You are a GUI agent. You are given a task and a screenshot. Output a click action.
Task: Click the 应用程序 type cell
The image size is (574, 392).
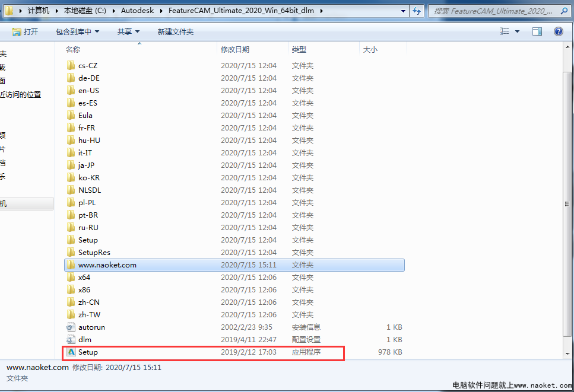click(x=306, y=352)
